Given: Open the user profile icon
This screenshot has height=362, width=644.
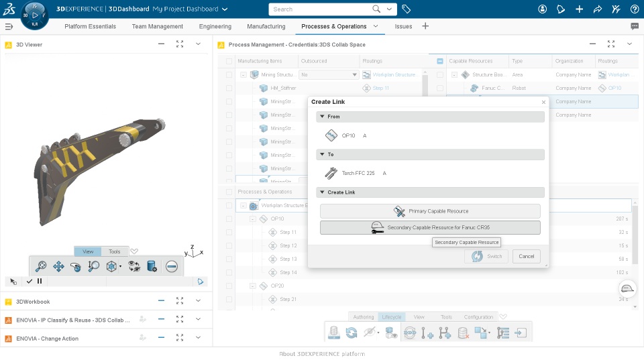Looking at the screenshot, I should pyautogui.click(x=542, y=9).
